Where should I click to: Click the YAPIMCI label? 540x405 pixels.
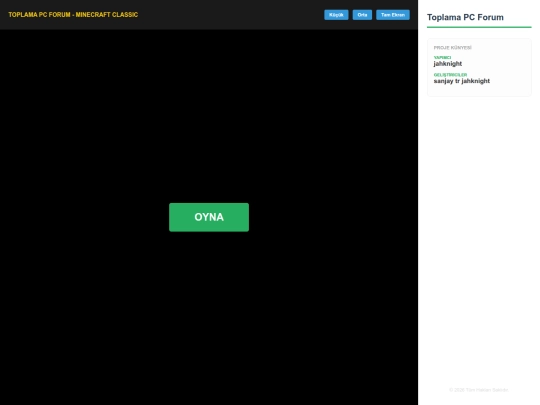coord(442,58)
